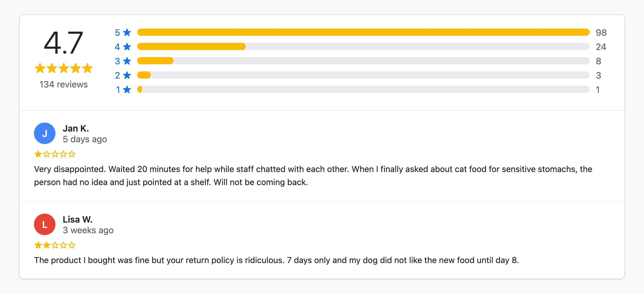Click the name Lisa W.
The image size is (644, 294).
78,220
